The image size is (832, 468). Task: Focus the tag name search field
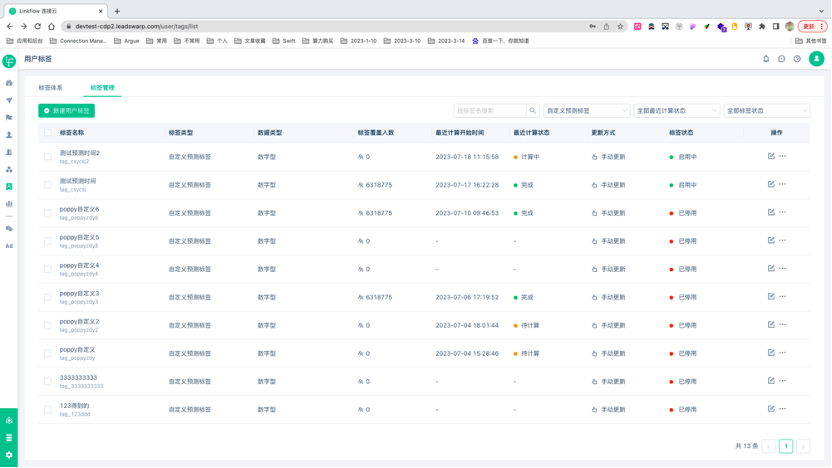click(x=491, y=110)
